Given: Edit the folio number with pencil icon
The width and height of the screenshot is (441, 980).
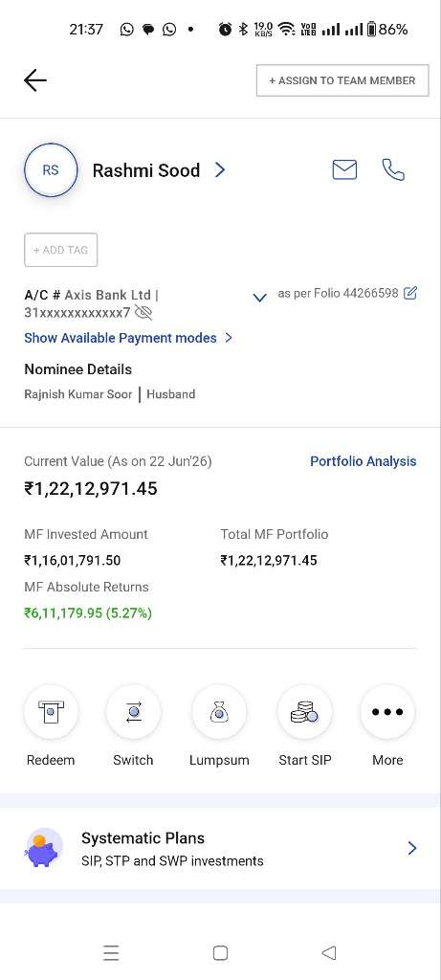Looking at the screenshot, I should 410,293.
